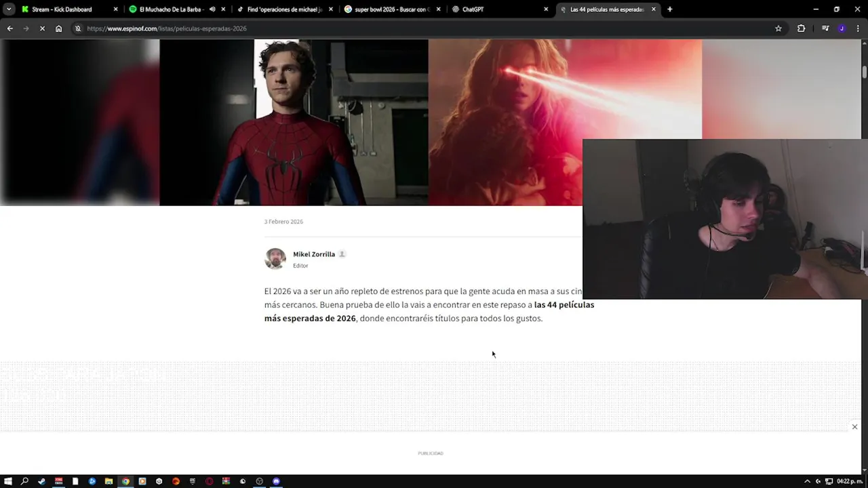Open the Windows Start menu
Screen dimensions: 868x488
tap(7, 481)
